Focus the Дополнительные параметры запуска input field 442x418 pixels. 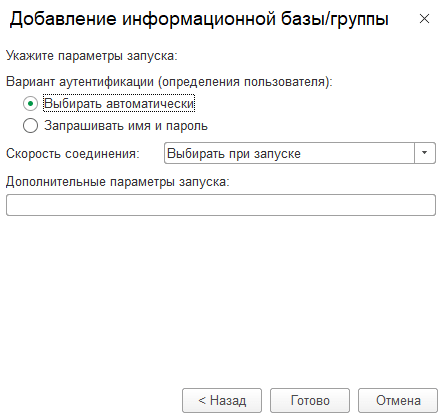tap(221, 205)
